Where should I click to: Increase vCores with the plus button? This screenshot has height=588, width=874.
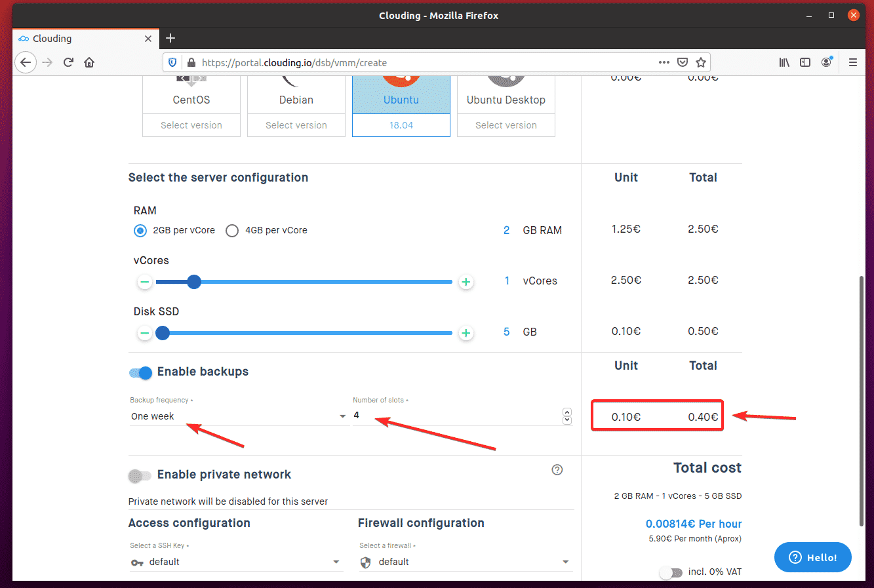(466, 282)
